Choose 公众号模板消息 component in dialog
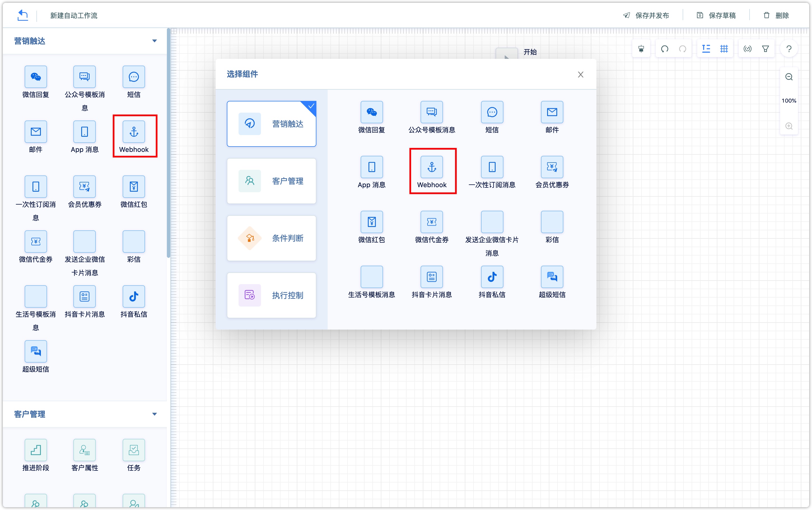Image resolution: width=812 pixels, height=510 pixels. click(x=431, y=112)
